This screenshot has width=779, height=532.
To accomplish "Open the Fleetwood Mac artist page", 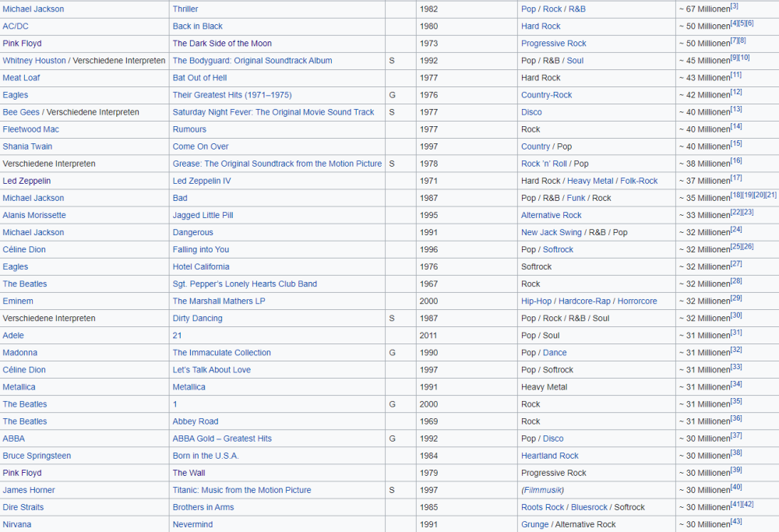I will 30,129.
